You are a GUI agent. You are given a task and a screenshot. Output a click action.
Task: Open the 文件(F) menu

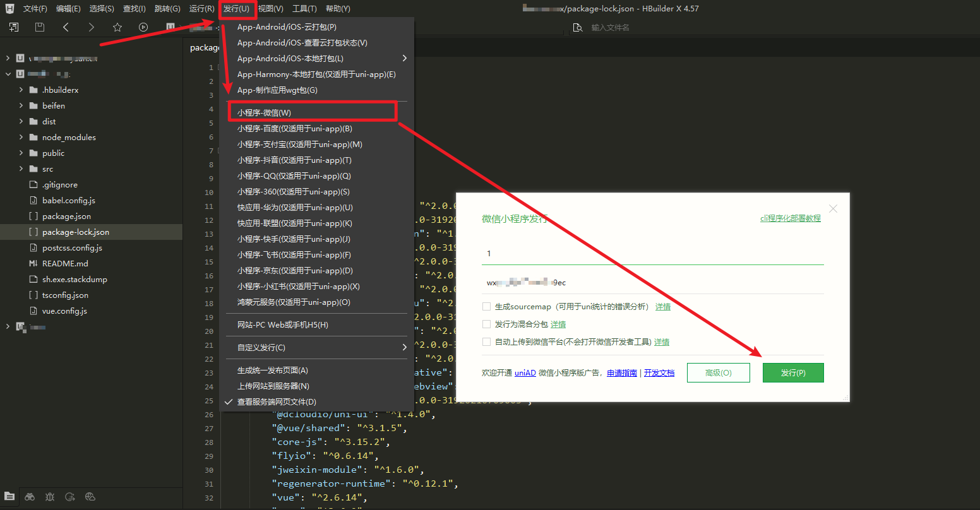point(35,9)
